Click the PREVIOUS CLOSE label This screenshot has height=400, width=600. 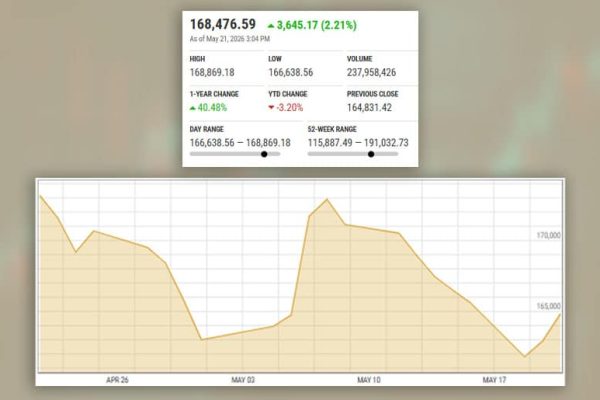click(x=372, y=94)
